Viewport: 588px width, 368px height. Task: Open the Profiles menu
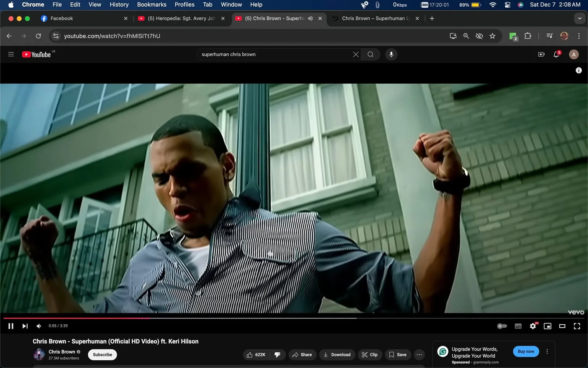(x=185, y=5)
